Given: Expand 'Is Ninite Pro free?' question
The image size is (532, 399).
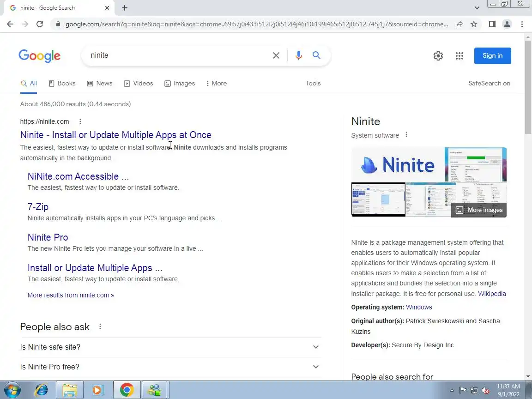Looking at the screenshot, I should [x=171, y=367].
